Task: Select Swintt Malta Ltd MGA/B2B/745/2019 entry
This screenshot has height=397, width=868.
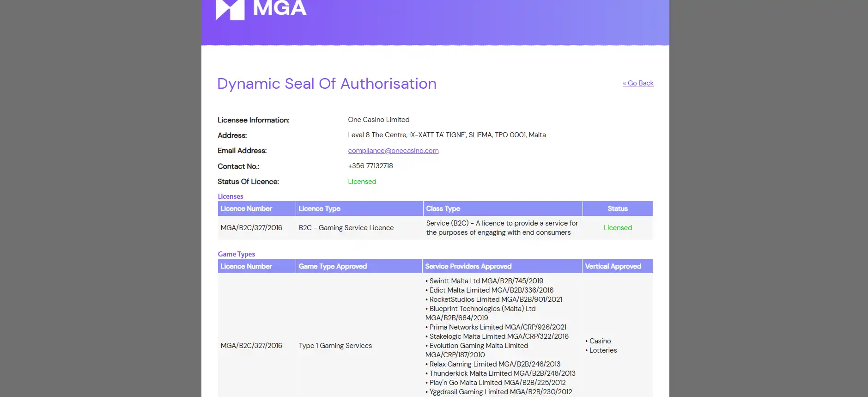Action: (x=484, y=281)
